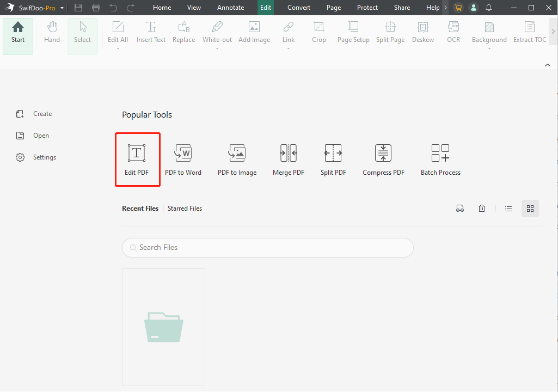
Task: Show the Starred Files list
Action: pyautogui.click(x=185, y=209)
